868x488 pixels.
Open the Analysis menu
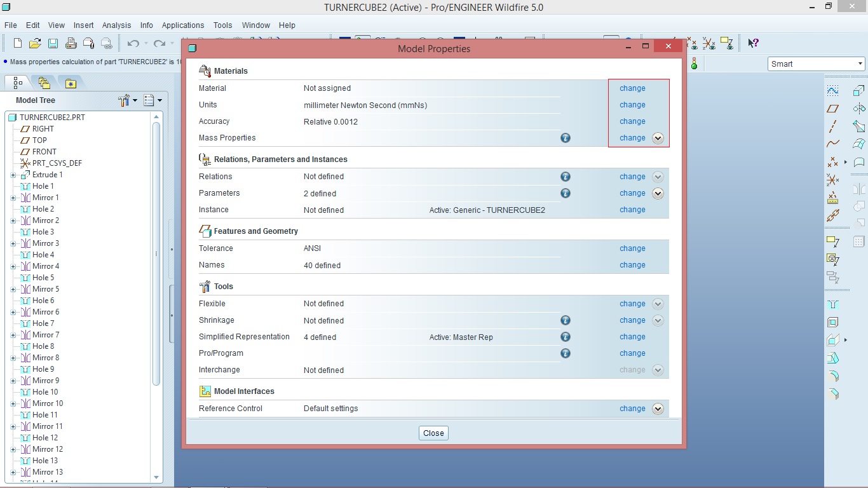(116, 25)
